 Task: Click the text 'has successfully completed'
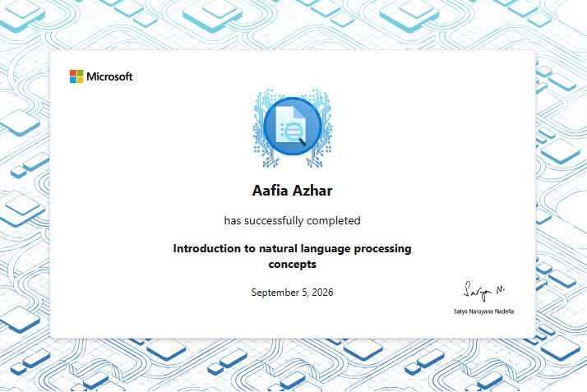tap(292, 220)
